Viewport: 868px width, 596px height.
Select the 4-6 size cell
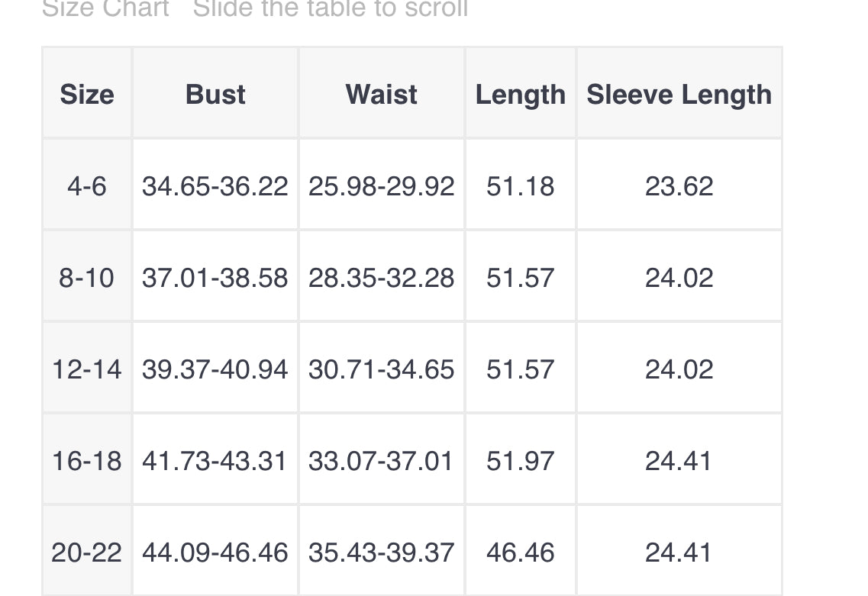[x=87, y=186]
